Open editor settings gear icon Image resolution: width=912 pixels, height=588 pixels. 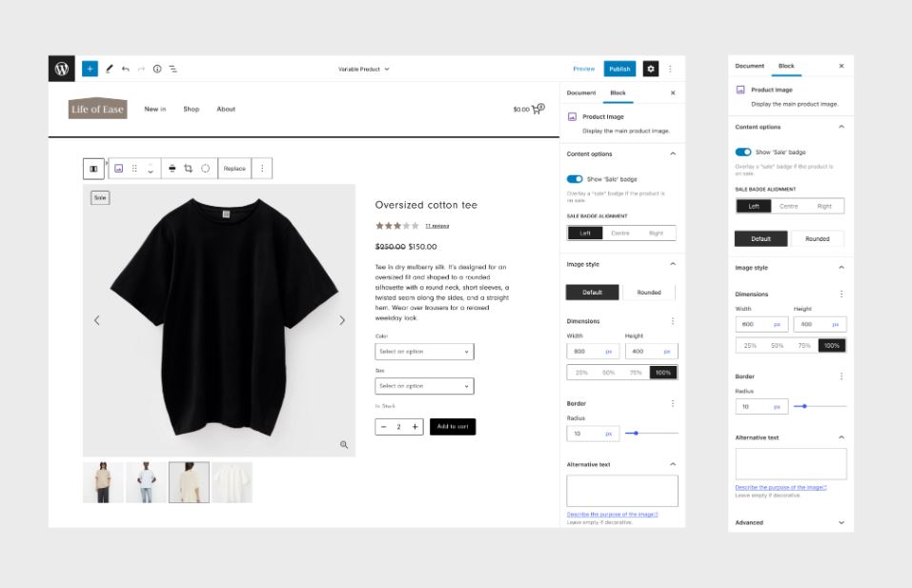coord(651,69)
